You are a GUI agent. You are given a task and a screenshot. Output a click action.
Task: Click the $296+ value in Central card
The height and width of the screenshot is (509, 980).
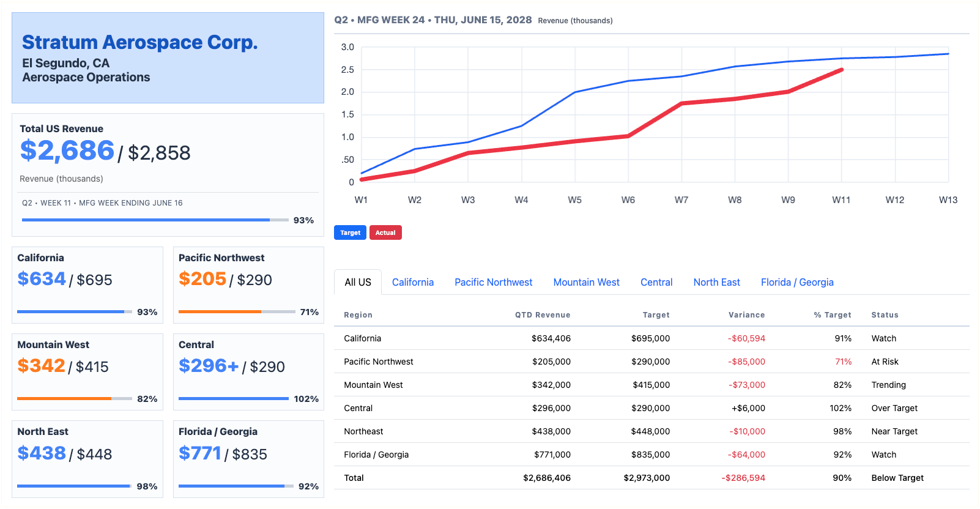pos(209,366)
